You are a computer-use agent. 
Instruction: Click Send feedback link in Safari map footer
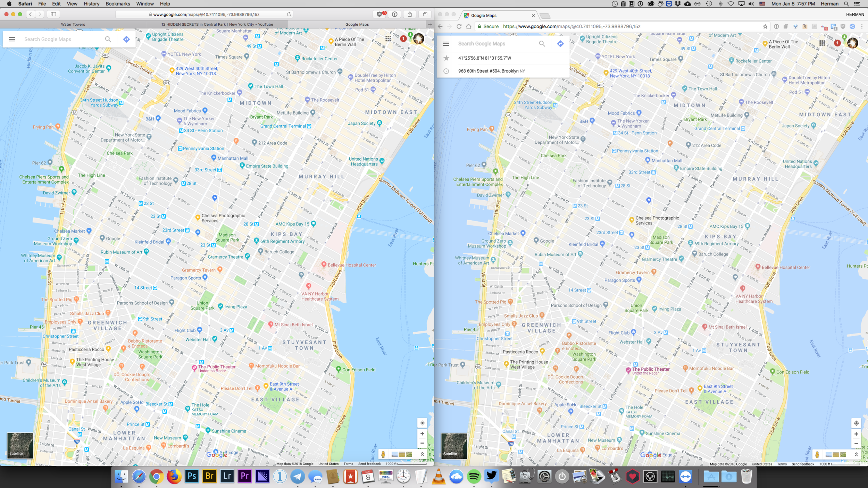[x=369, y=464]
